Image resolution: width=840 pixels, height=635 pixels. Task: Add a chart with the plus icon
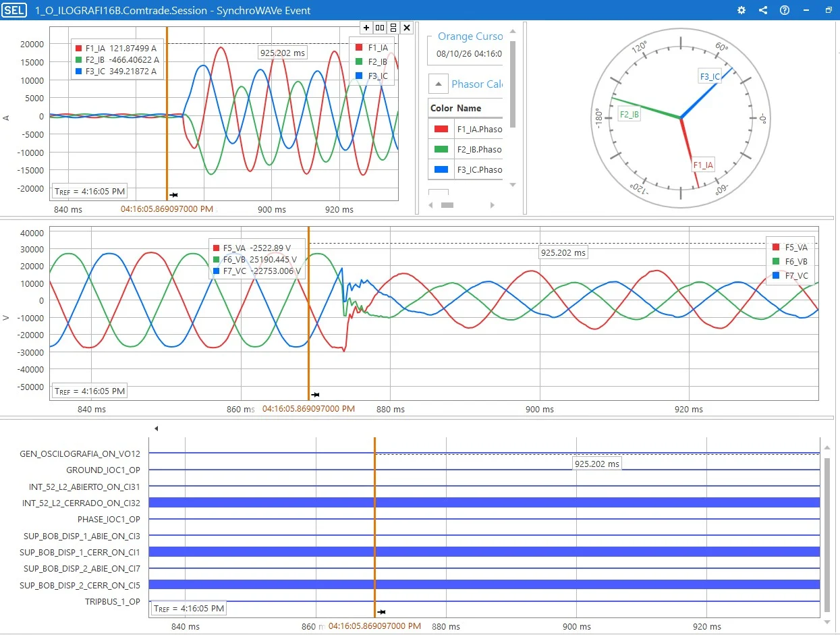point(366,28)
